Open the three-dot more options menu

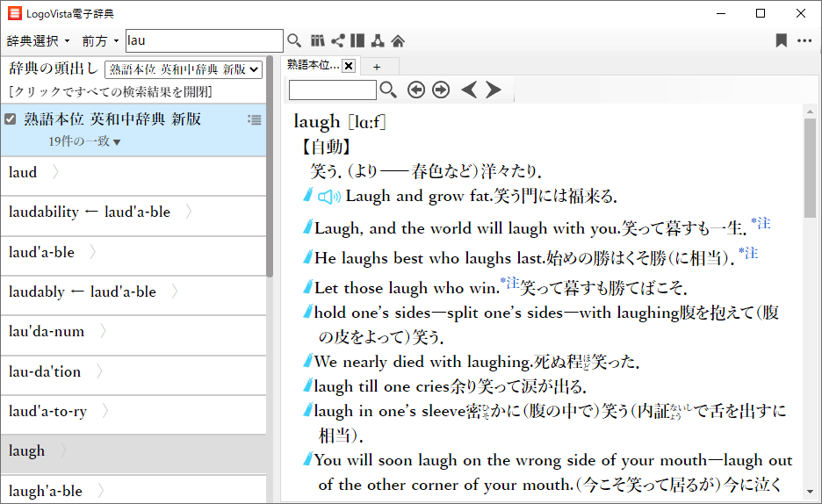point(804,40)
